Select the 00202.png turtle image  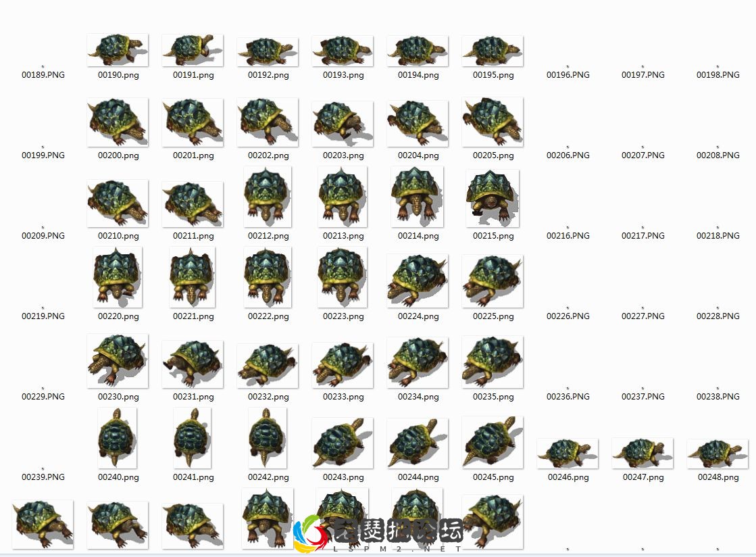point(268,122)
